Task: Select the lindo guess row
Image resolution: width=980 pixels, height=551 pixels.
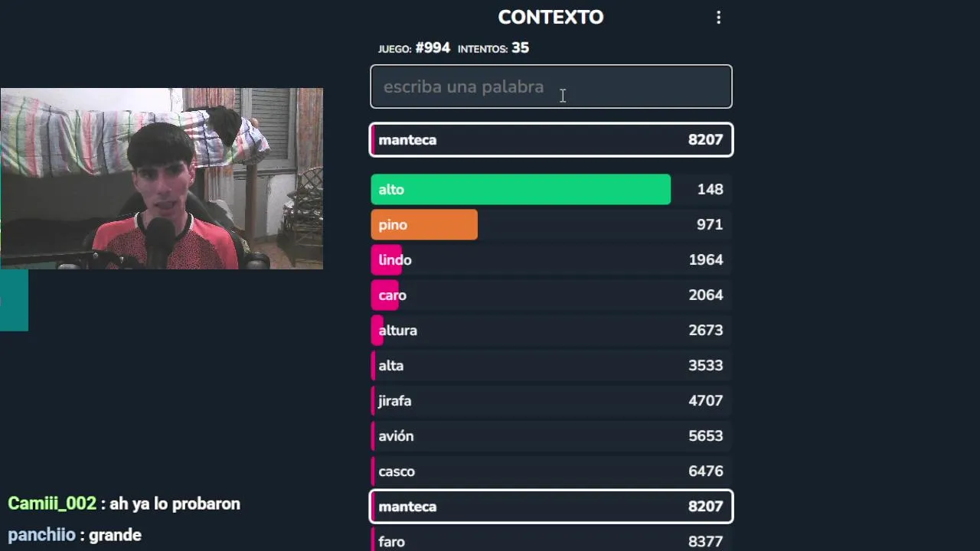Action: click(550, 260)
